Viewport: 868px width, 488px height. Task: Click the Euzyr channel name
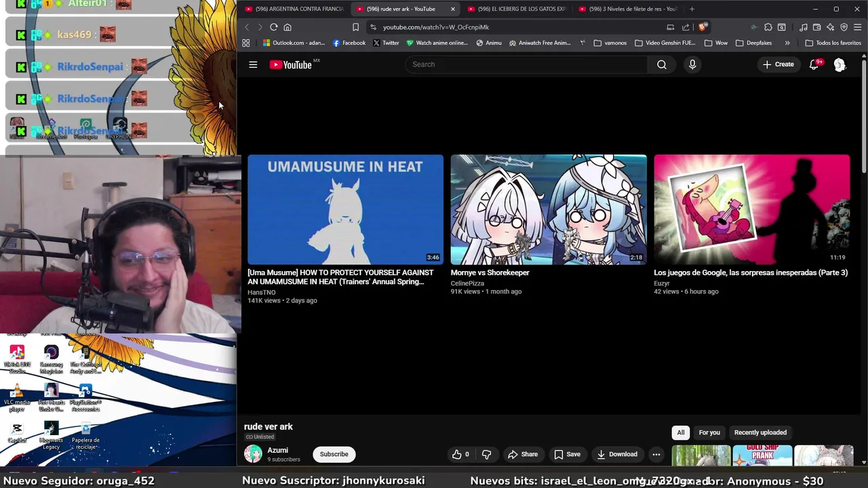point(662,283)
